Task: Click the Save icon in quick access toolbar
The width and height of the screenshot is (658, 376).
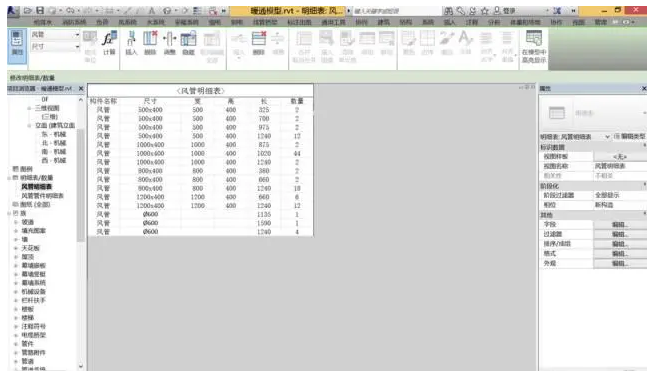Action: click(x=40, y=10)
